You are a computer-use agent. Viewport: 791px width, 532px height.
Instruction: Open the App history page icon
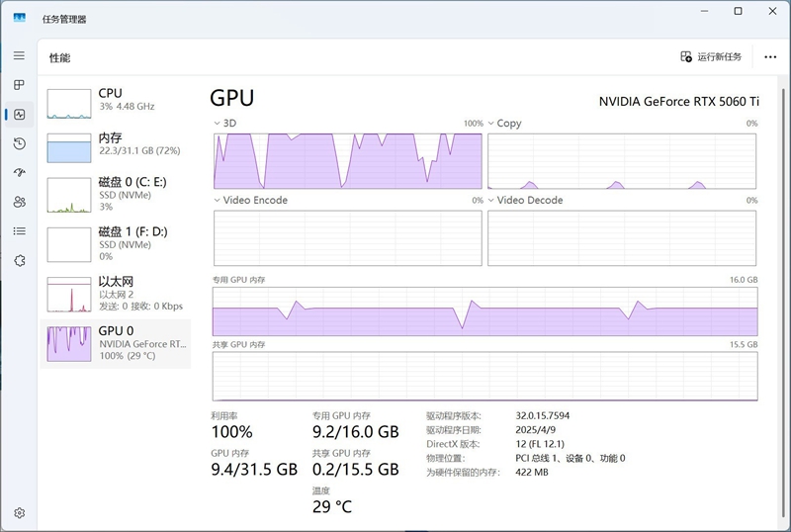19,143
